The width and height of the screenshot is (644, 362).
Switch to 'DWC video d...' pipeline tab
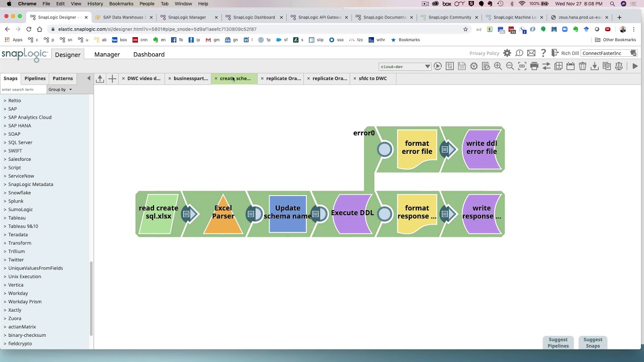(144, 78)
